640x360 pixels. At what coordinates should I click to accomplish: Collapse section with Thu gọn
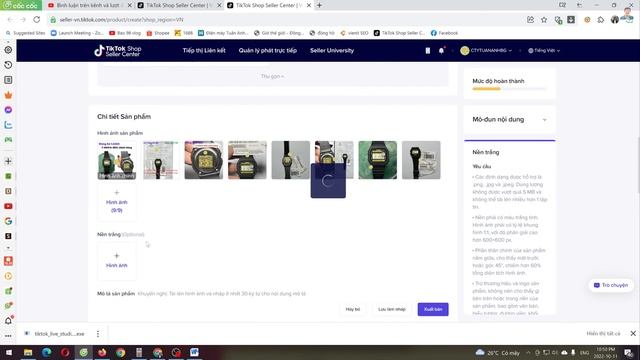pos(272,76)
